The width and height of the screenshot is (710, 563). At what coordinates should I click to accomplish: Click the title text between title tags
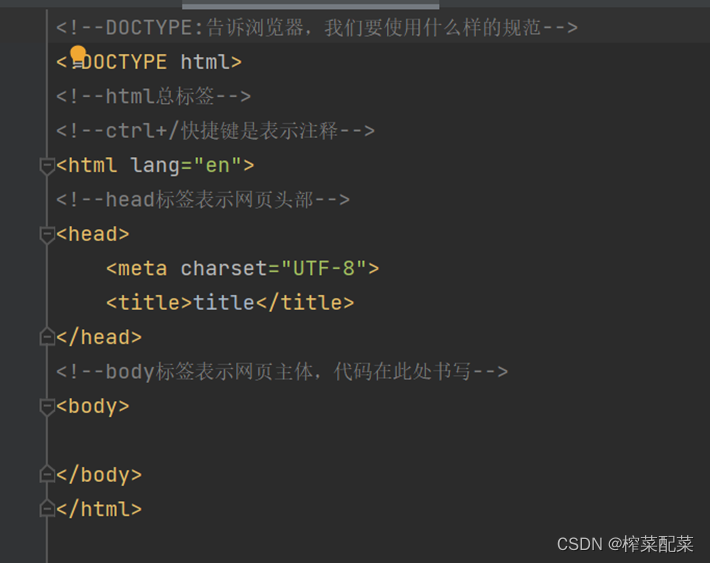tap(224, 302)
